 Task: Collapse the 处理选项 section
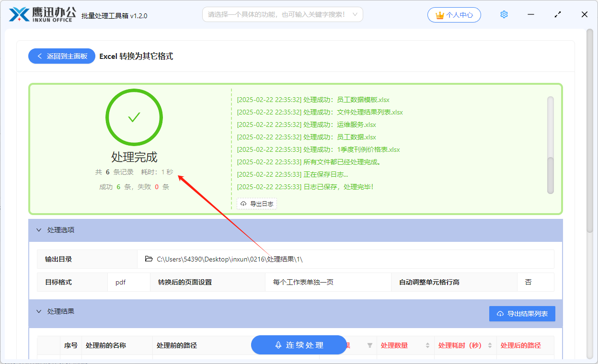tap(39, 230)
